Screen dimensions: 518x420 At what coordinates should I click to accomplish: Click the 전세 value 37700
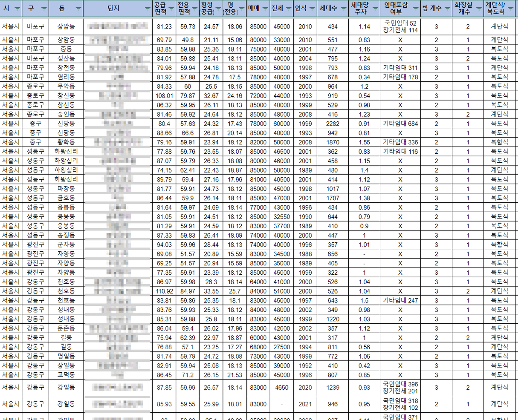point(281,226)
